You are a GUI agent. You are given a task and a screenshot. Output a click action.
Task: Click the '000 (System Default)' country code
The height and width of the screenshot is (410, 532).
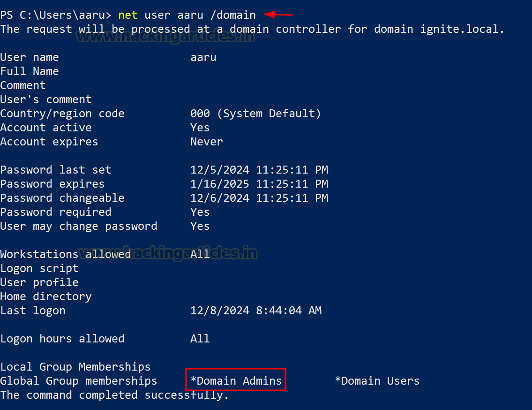coord(255,114)
